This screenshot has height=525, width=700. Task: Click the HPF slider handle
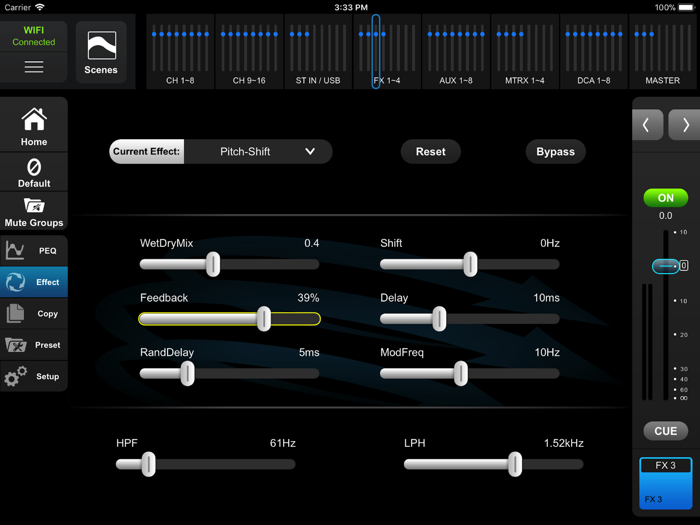point(149,464)
